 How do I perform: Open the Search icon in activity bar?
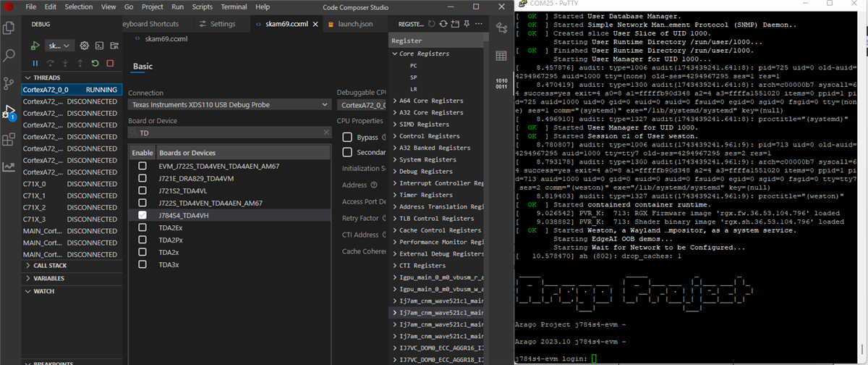tap(9, 56)
